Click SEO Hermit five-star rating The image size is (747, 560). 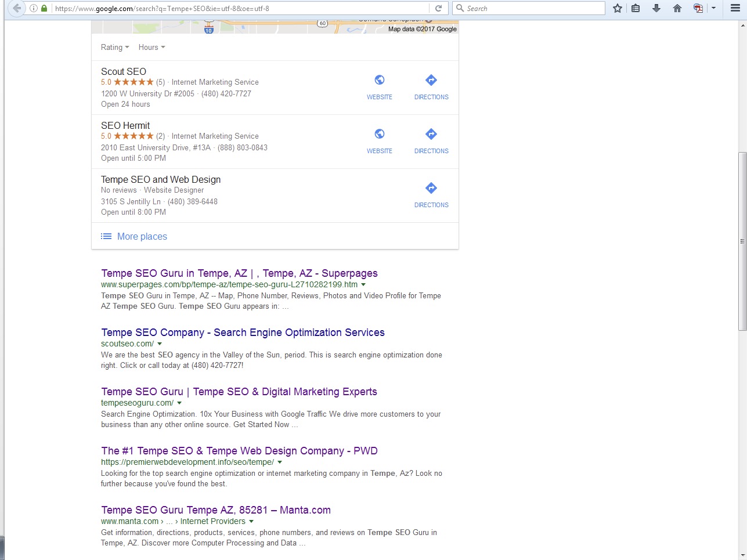(133, 136)
